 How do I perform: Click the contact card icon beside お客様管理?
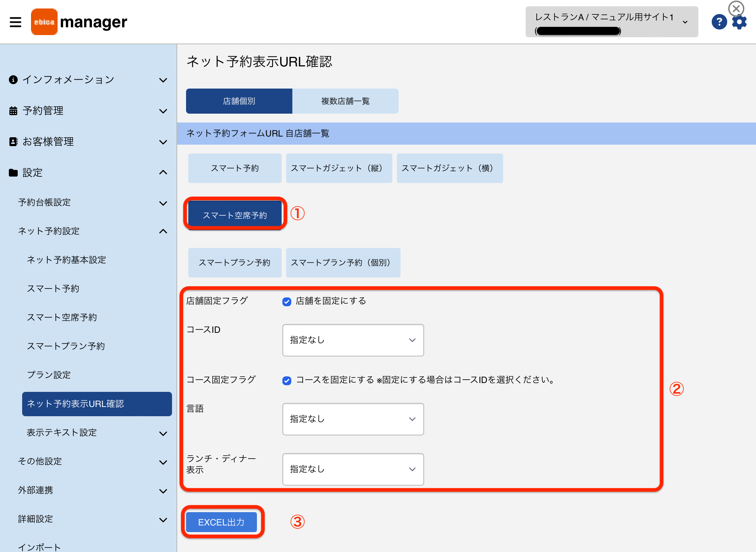pos(13,142)
